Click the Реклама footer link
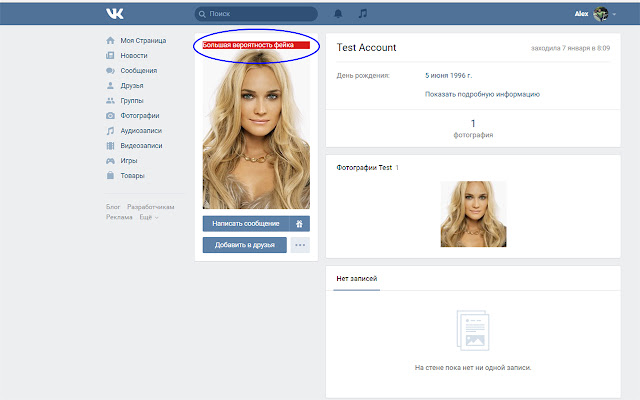This screenshot has width=640, height=400. (x=119, y=217)
